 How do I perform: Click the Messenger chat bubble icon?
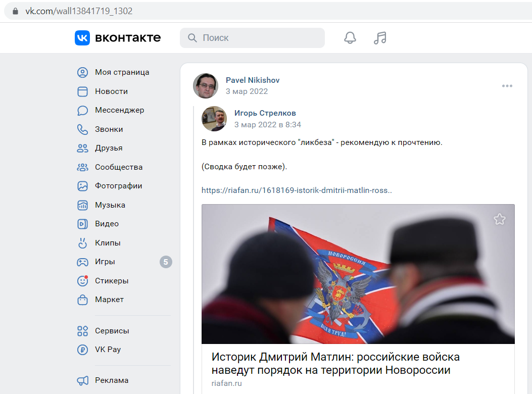pos(82,110)
